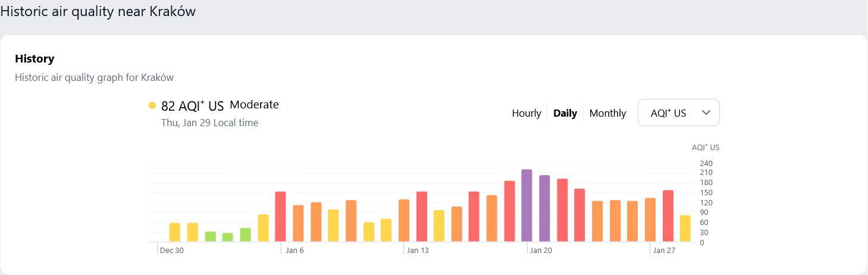The width and height of the screenshot is (868, 275).
Task: Select the yellow bar for Jan 15
Action: tap(439, 226)
